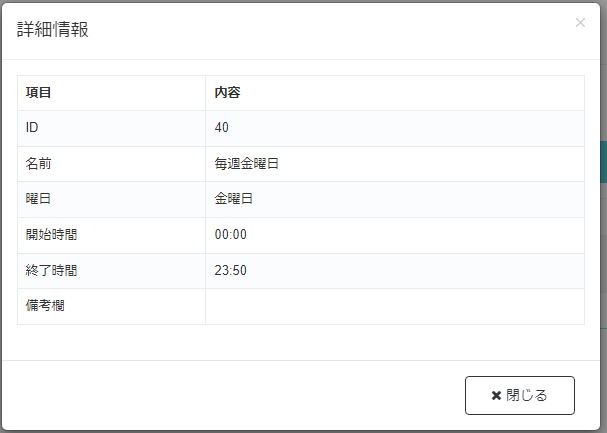Click the ID row label
The image size is (607, 433).
32,128
